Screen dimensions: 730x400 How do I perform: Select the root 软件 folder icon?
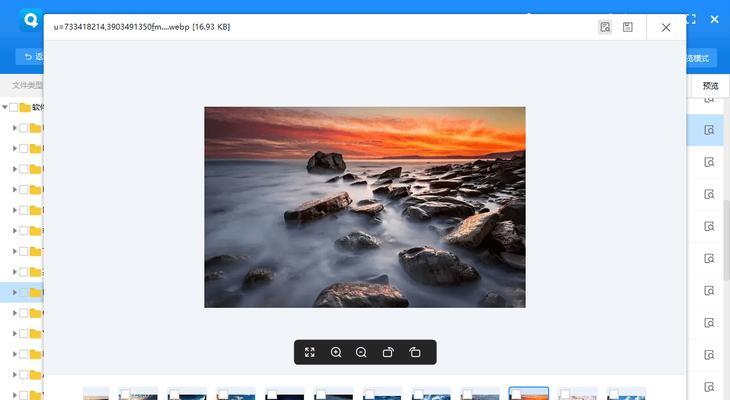(25, 108)
